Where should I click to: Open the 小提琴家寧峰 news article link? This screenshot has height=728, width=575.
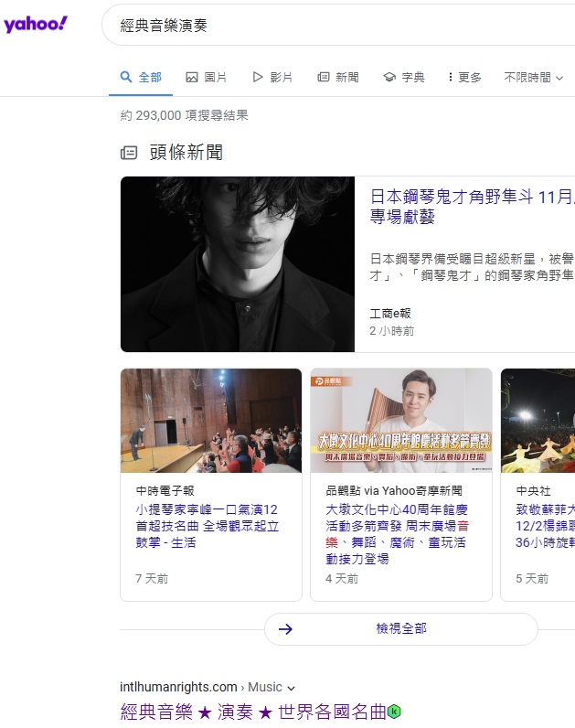tap(207, 526)
